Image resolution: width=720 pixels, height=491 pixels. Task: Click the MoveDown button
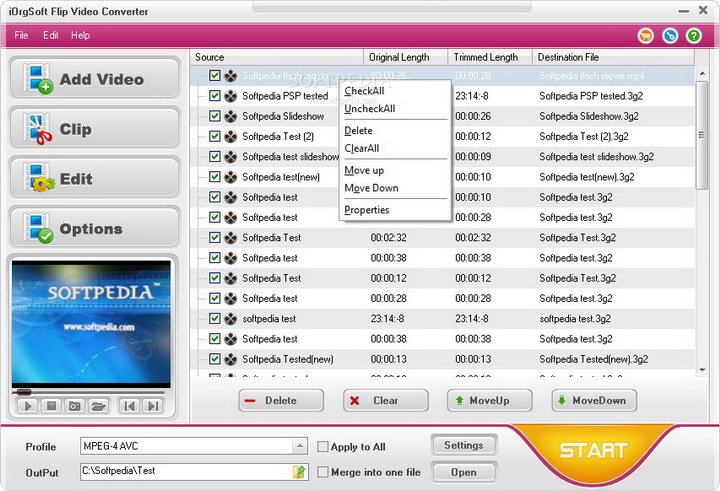point(594,401)
